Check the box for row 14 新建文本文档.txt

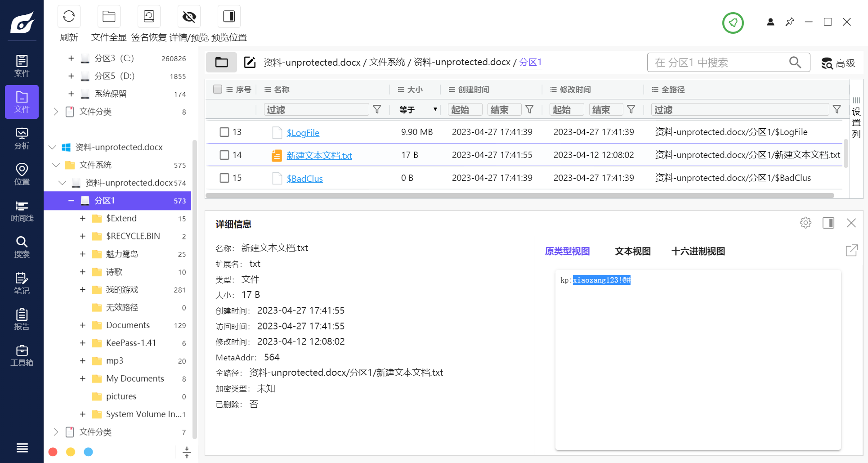tap(224, 155)
